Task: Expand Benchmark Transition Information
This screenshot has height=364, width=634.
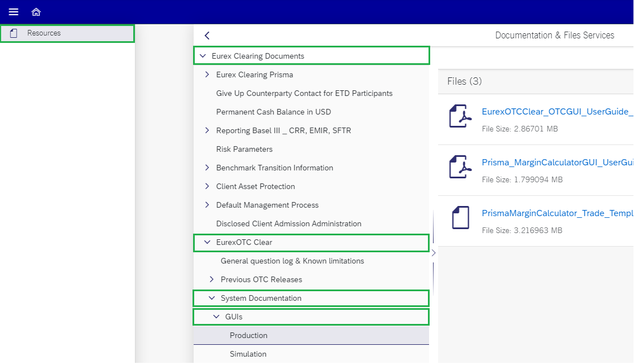Action: tap(207, 167)
